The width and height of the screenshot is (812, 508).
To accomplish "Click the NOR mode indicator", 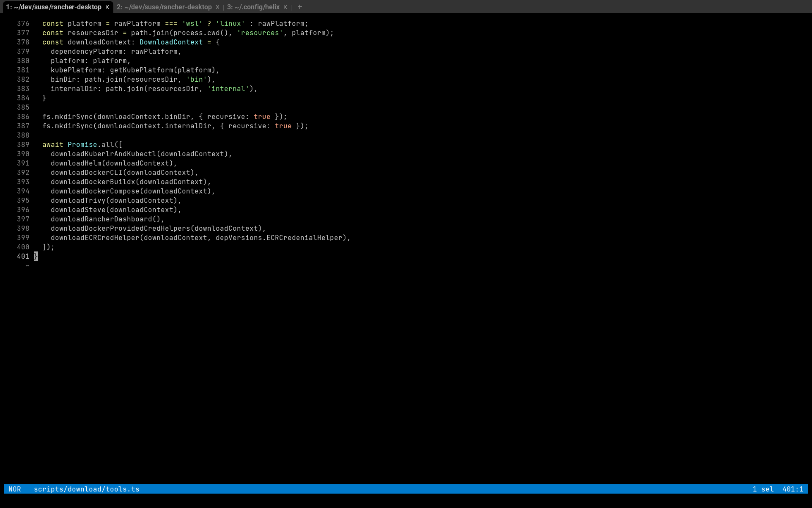I will 14,489.
